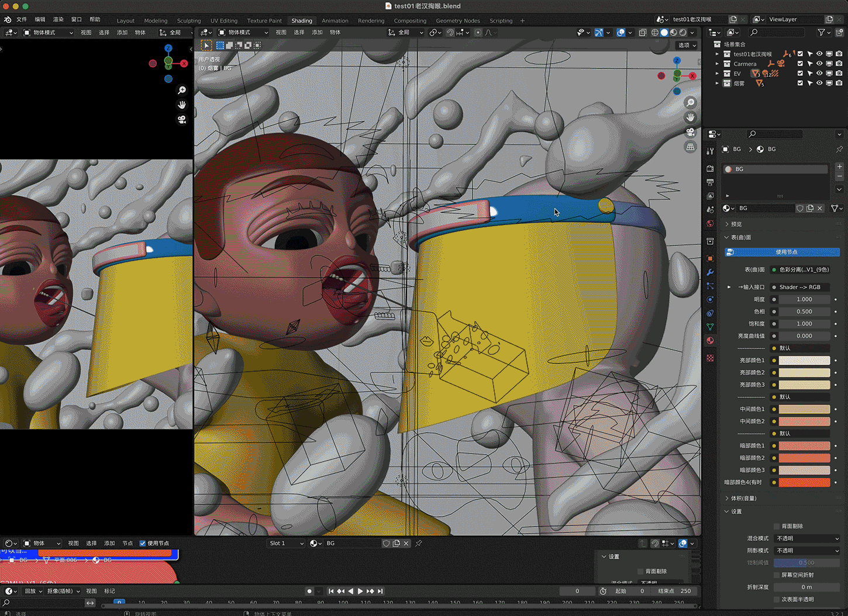The height and width of the screenshot is (616, 848).
Task: Open the Render properties tab icon
Action: click(710, 168)
